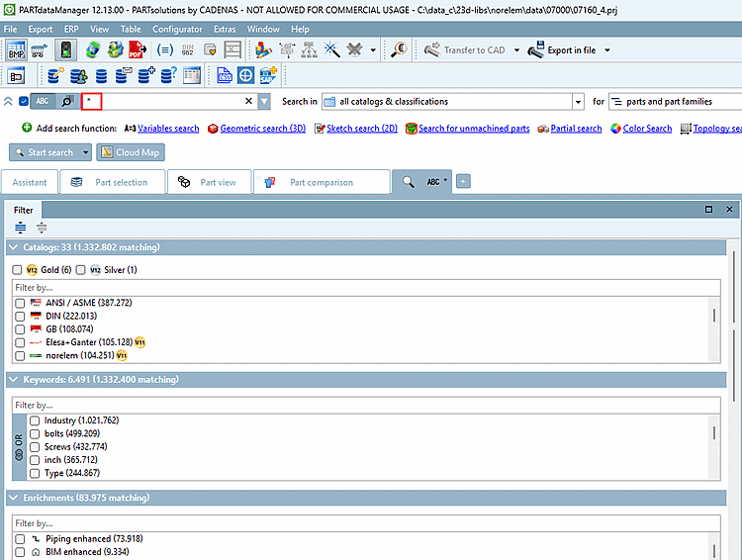
Task: Uncheck the blue search-term checkbox
Action: (x=23, y=101)
